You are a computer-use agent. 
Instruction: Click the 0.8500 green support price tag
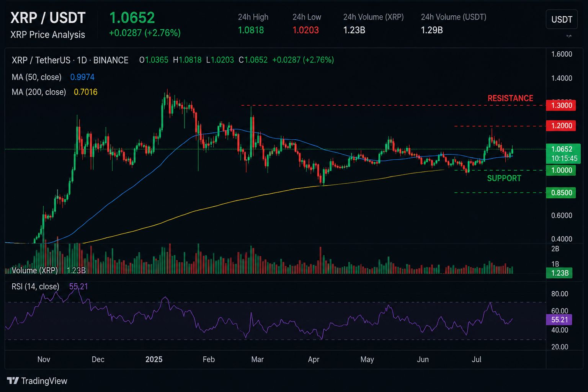point(561,193)
